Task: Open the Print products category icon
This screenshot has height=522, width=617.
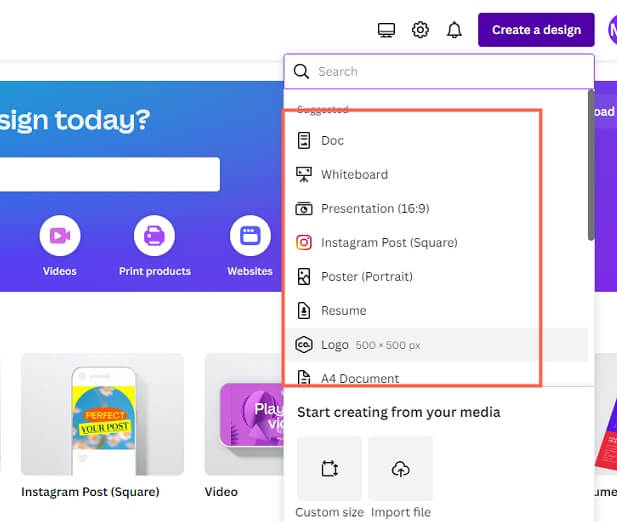Action: [154, 235]
